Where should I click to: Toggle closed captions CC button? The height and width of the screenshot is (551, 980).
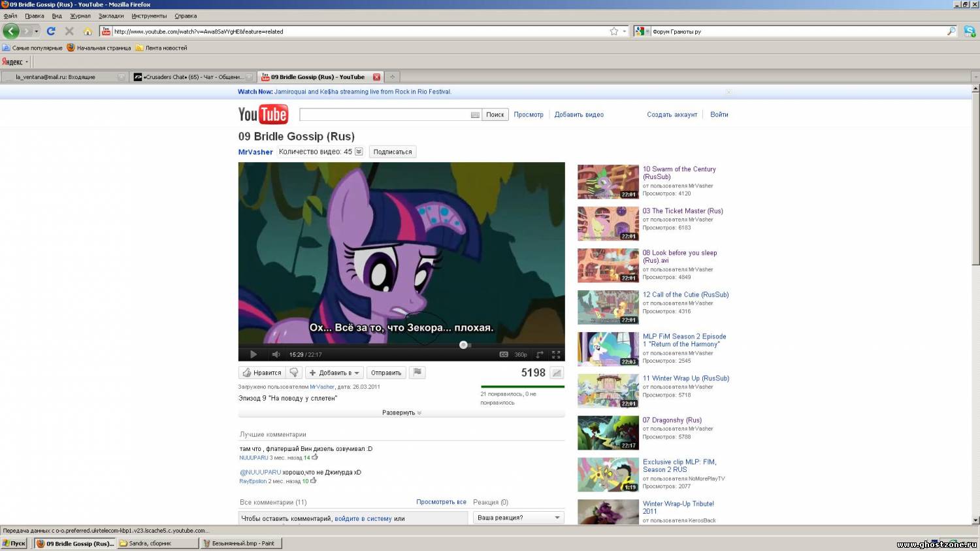[504, 354]
